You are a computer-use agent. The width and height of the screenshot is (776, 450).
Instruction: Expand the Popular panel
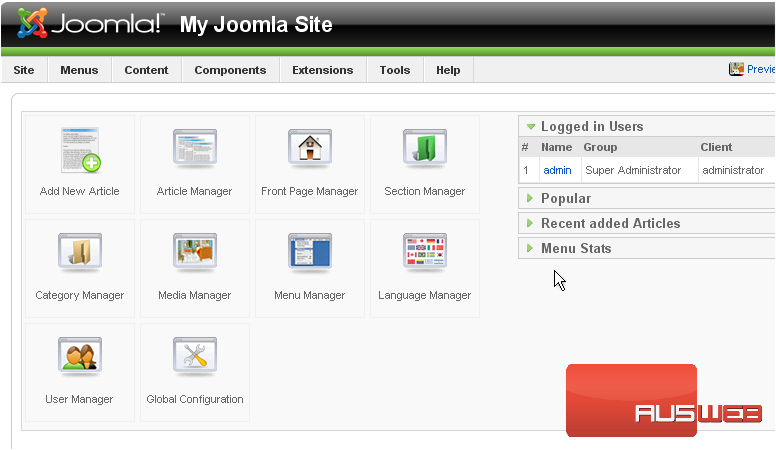click(565, 199)
